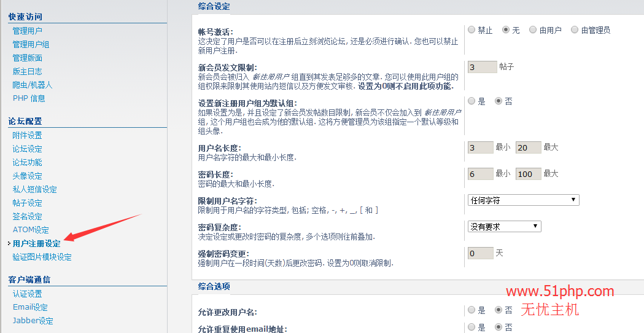Choose 是 for 允许更改用户名
Screen dimensions: 644x333
point(471,310)
